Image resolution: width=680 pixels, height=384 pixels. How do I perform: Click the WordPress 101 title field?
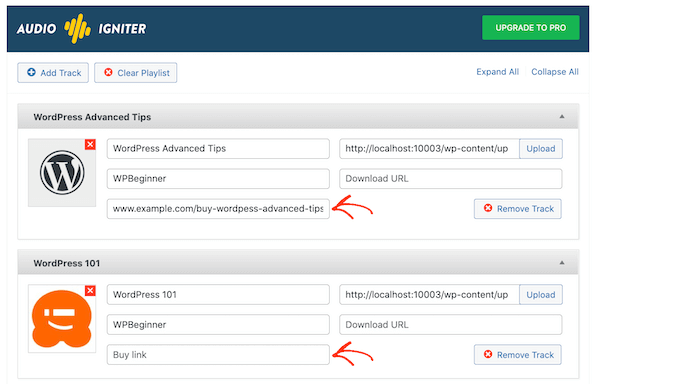218,295
